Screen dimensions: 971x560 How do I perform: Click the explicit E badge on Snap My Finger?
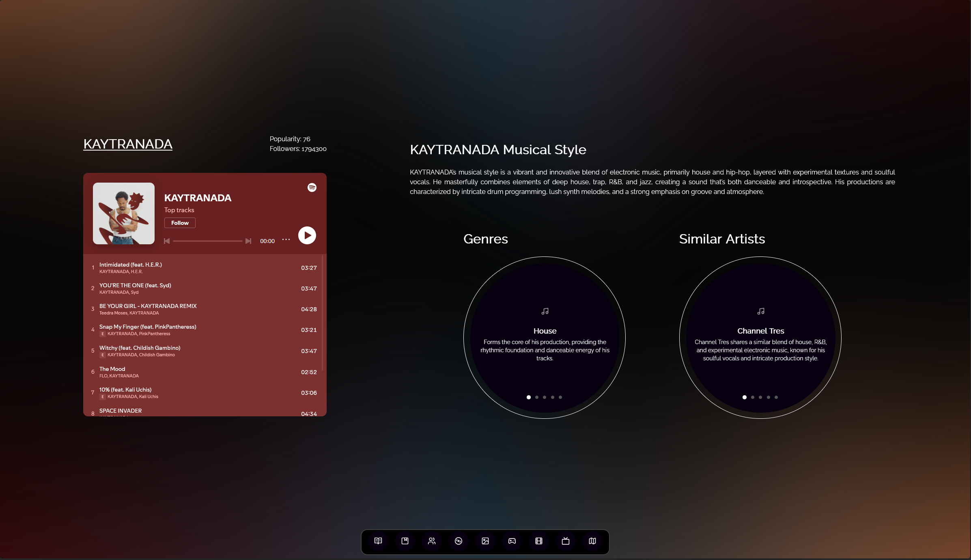pyautogui.click(x=103, y=334)
